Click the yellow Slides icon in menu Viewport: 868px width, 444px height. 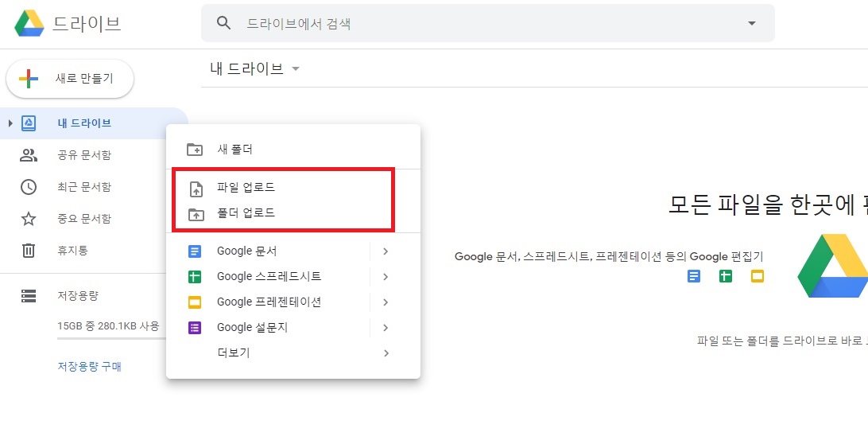pyautogui.click(x=195, y=302)
